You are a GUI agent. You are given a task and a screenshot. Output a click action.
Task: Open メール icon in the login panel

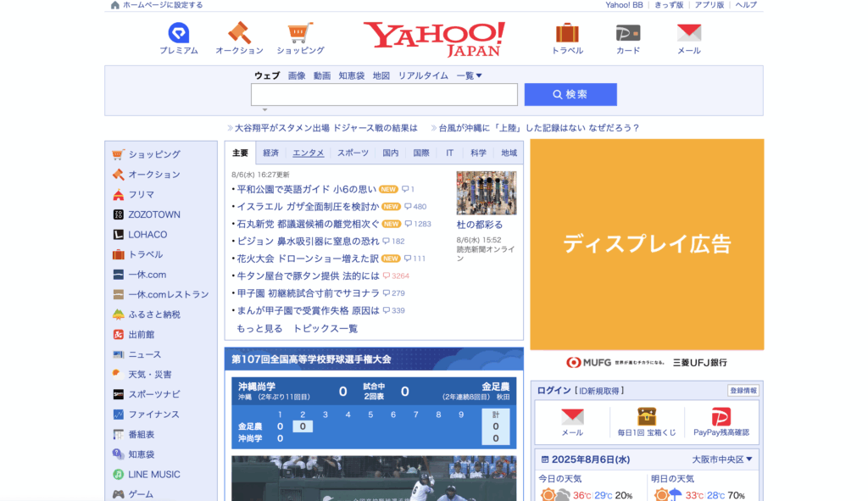572,416
